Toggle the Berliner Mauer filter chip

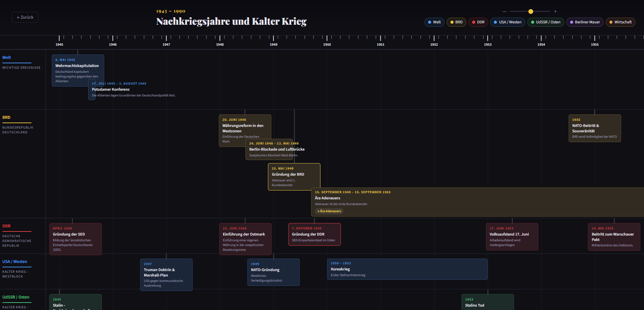tap(585, 22)
